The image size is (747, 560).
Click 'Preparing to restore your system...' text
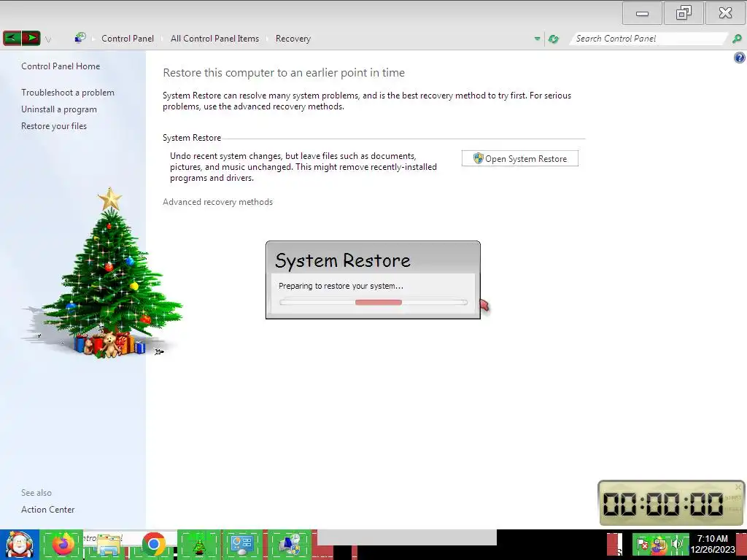[x=341, y=286]
